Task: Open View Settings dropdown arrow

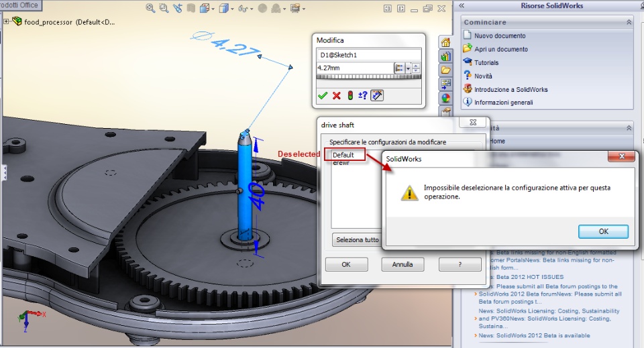Action: pos(303,9)
